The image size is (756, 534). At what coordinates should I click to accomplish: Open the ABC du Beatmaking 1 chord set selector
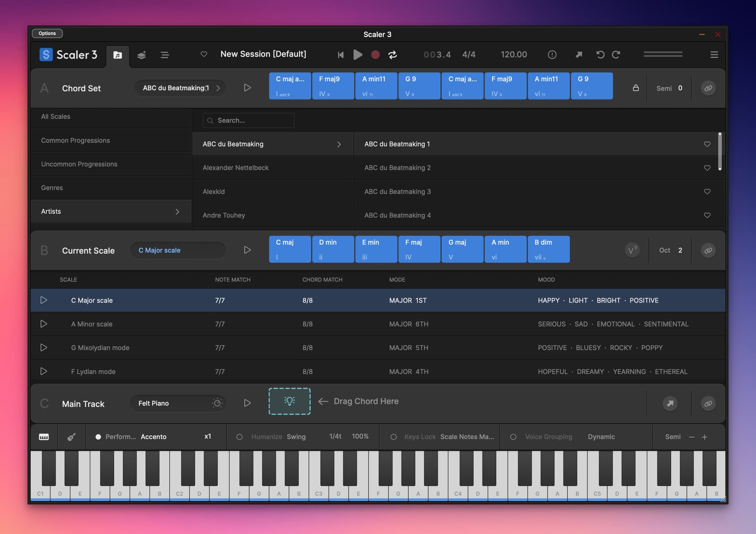(x=180, y=88)
